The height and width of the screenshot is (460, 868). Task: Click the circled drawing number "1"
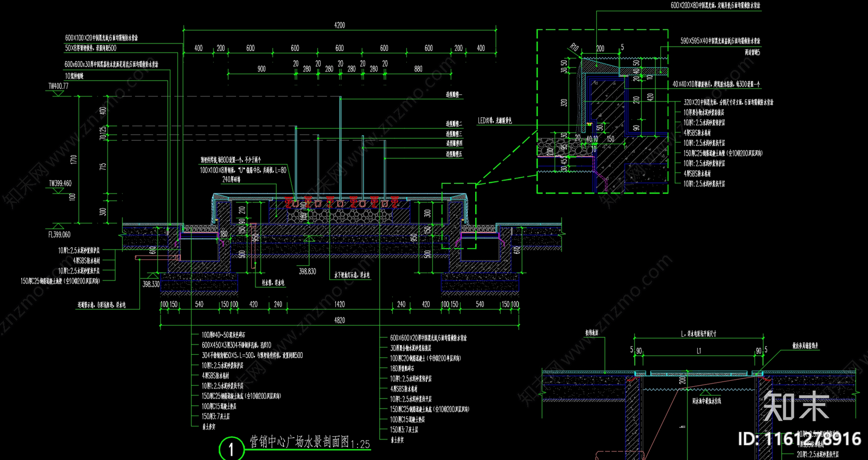click(x=232, y=449)
